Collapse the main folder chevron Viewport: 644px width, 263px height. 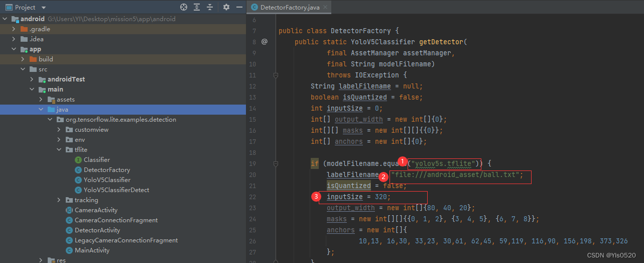click(x=32, y=90)
